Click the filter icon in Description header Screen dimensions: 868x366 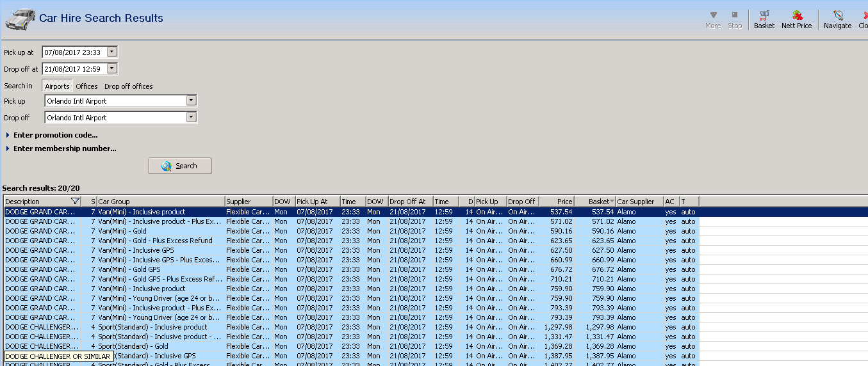[x=75, y=202]
